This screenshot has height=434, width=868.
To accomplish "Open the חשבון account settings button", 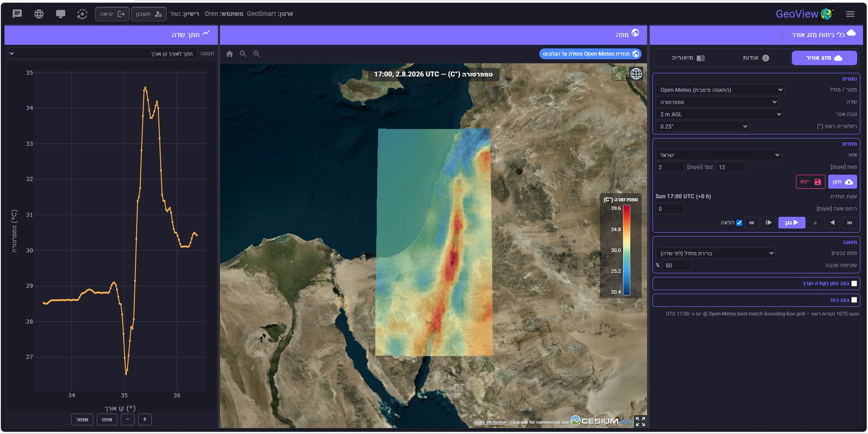I will click(149, 14).
